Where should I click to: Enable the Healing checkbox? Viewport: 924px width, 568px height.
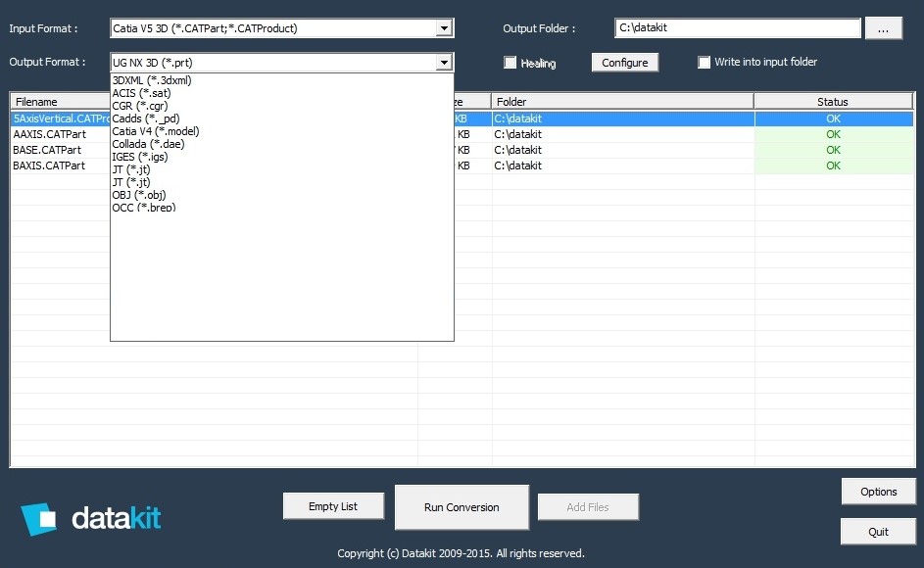(x=510, y=63)
